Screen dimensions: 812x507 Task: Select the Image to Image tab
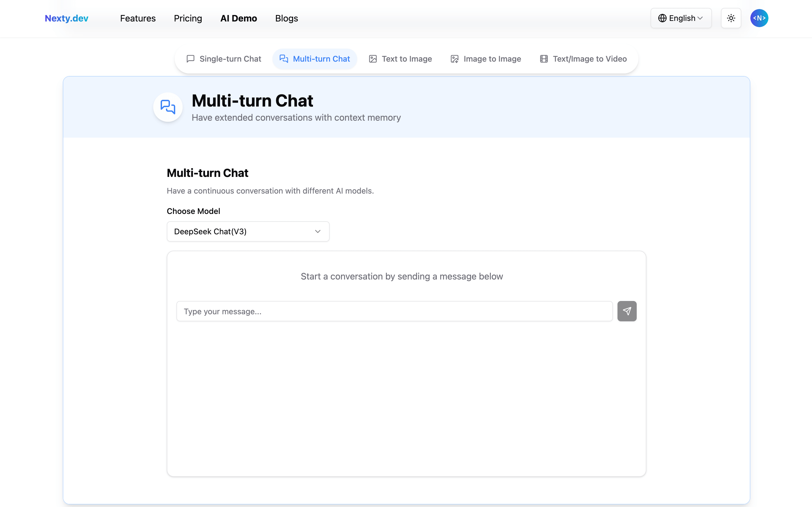[485, 59]
